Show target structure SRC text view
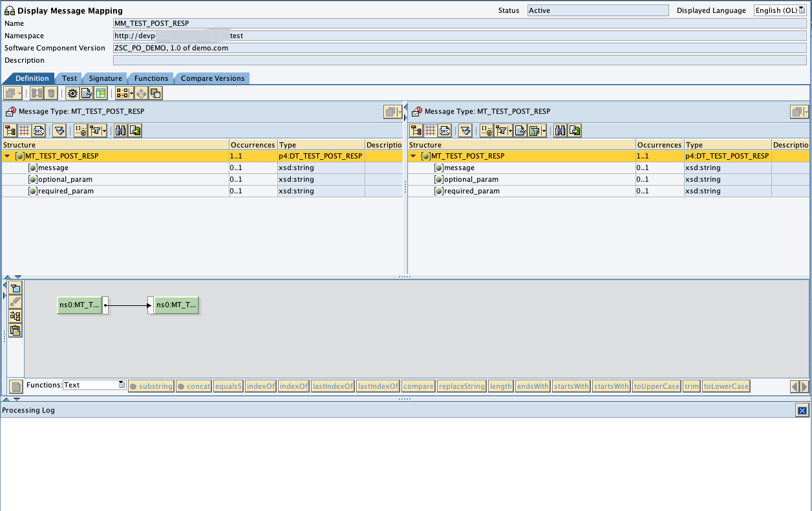812x511 pixels. pyautogui.click(x=445, y=131)
